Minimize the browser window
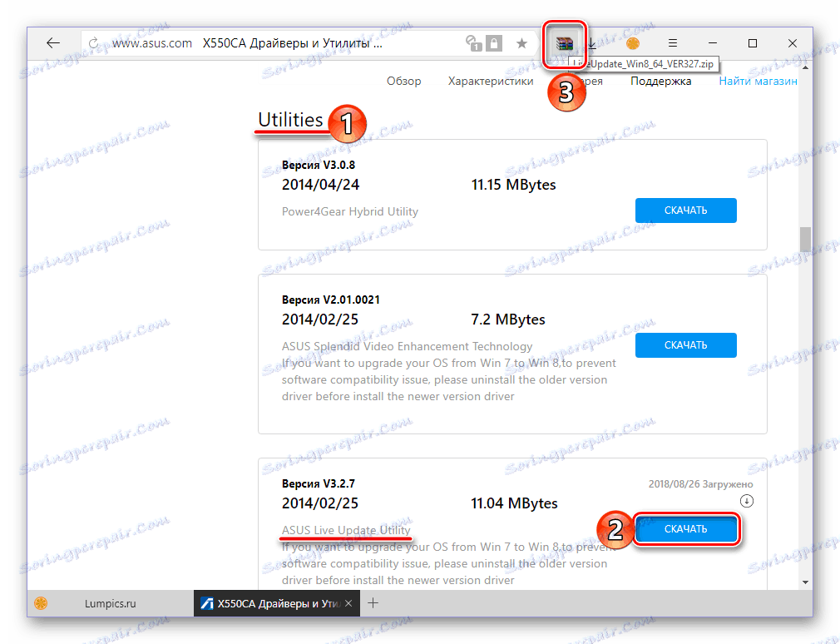Image resolution: width=840 pixels, height=644 pixels. pyautogui.click(x=713, y=43)
